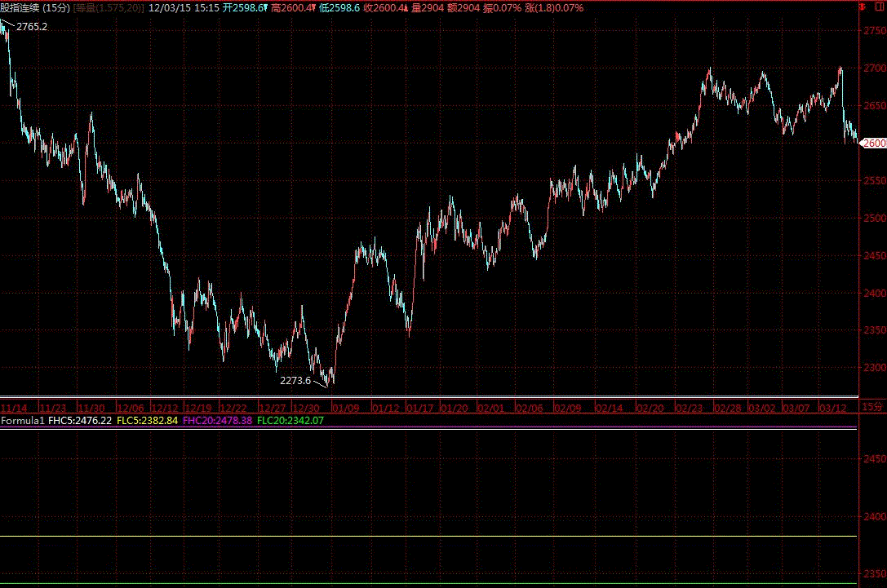This screenshot has height=588, width=887.
Task: Click the 股指连续 (15分) chart title
Action: [x=34, y=7]
